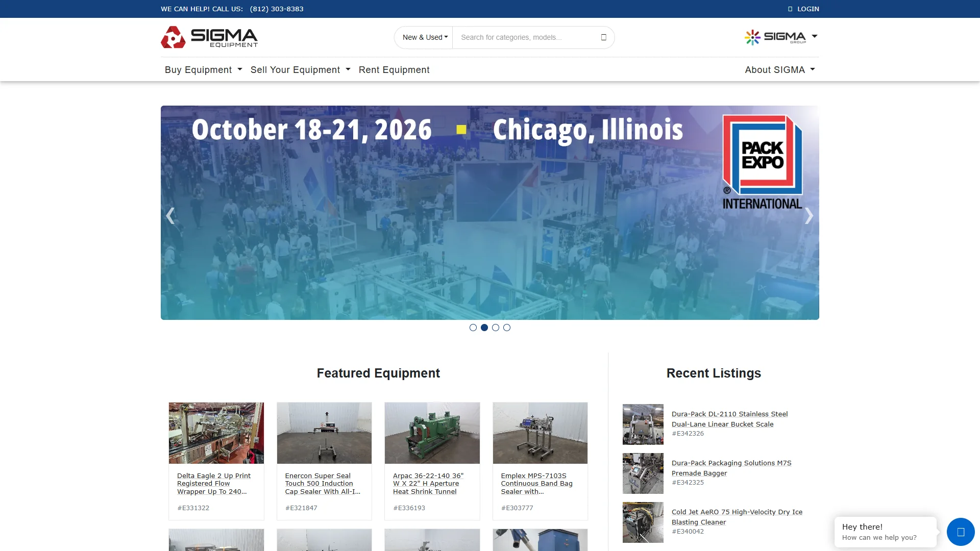The width and height of the screenshot is (980, 551).
Task: Click the LOGIN link
Action: tap(808, 9)
